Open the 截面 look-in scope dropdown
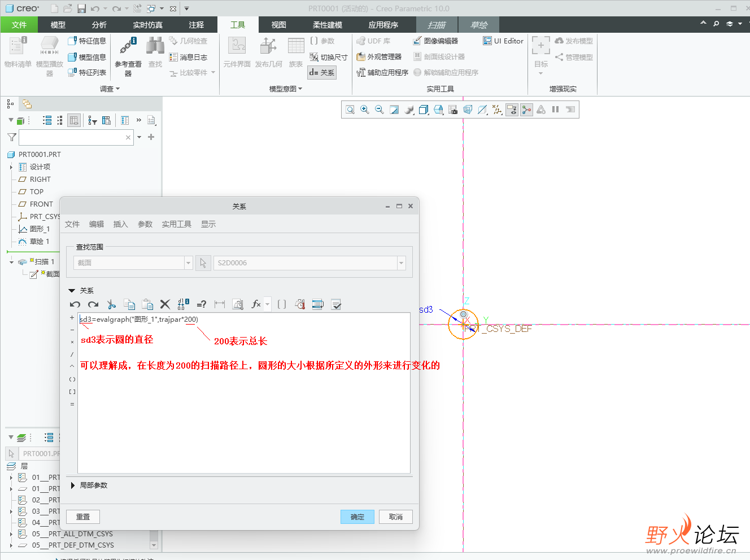 [189, 263]
